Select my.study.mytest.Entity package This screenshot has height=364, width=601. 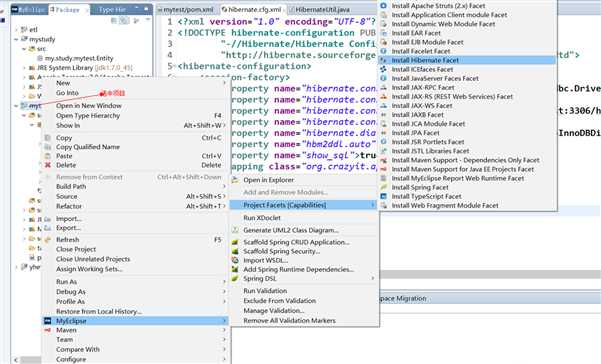point(79,58)
